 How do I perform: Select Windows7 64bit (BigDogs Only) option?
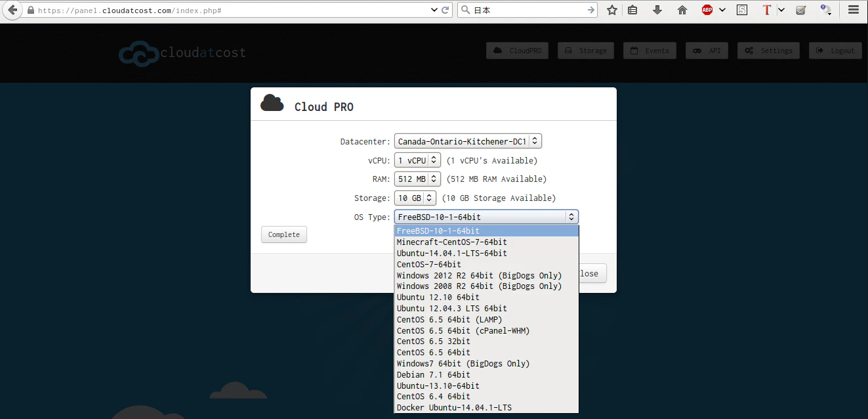pyautogui.click(x=486, y=364)
